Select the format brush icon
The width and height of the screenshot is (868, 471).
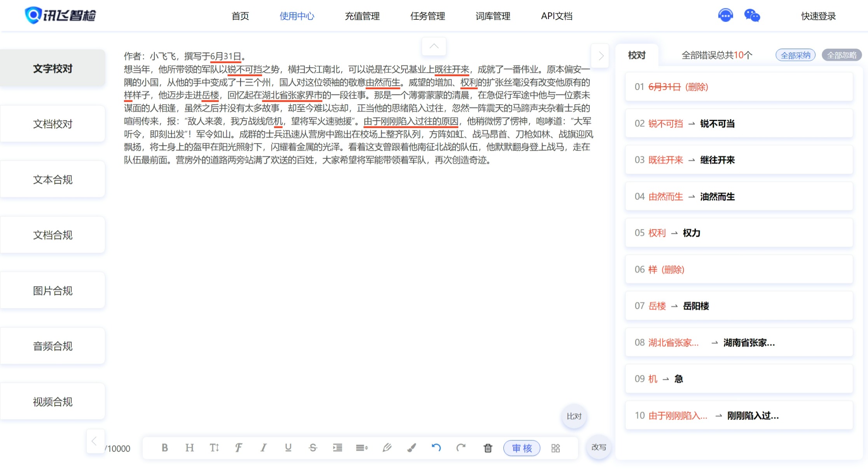[412, 448]
